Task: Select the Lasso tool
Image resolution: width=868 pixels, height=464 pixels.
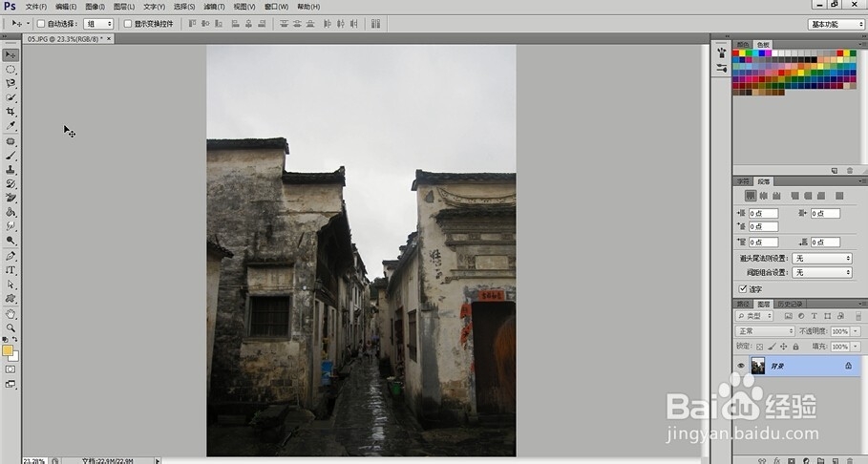Action: click(11, 84)
